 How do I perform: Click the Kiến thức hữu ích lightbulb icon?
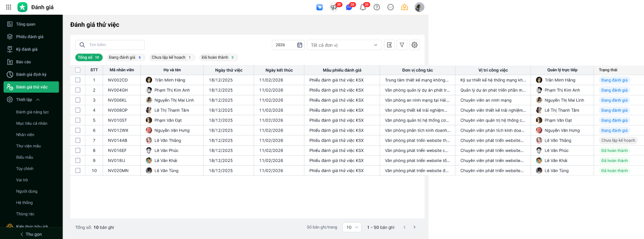coord(9,226)
